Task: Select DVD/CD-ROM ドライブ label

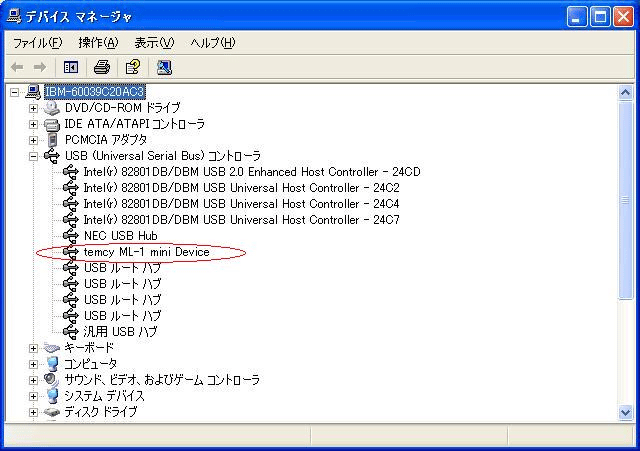Action: [122, 108]
